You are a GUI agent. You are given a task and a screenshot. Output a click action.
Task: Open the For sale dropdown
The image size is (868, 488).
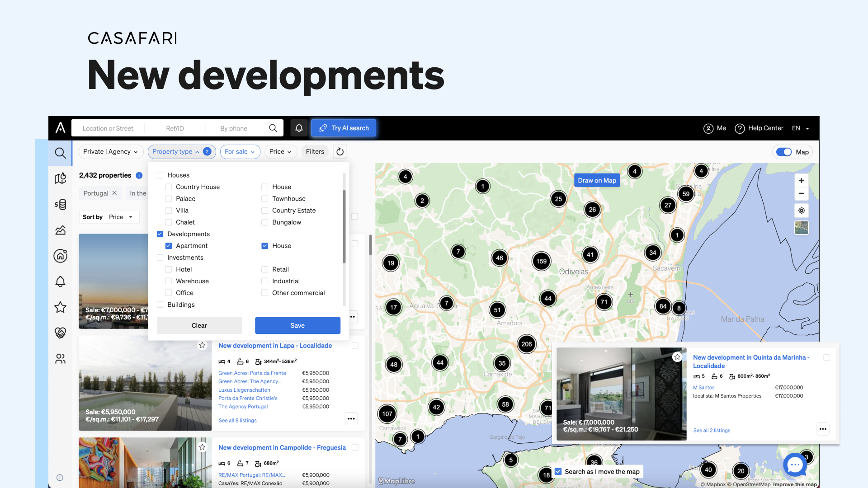(240, 152)
